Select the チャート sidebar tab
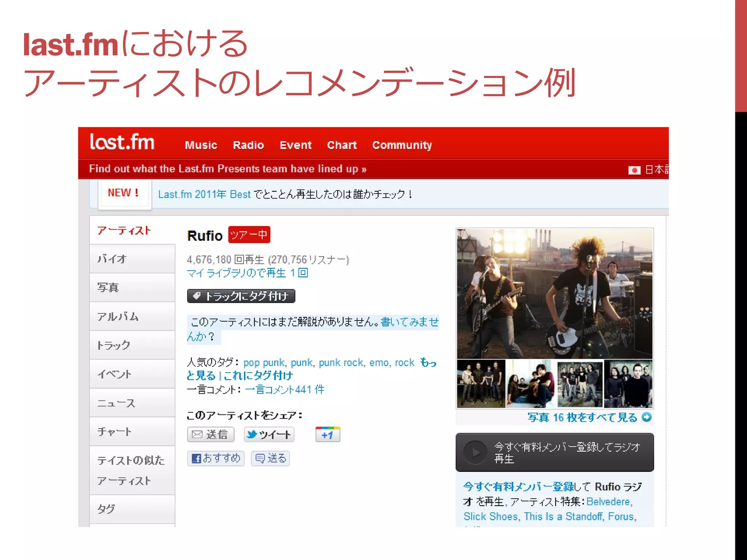Screen dimensions: 747x560 (132, 432)
